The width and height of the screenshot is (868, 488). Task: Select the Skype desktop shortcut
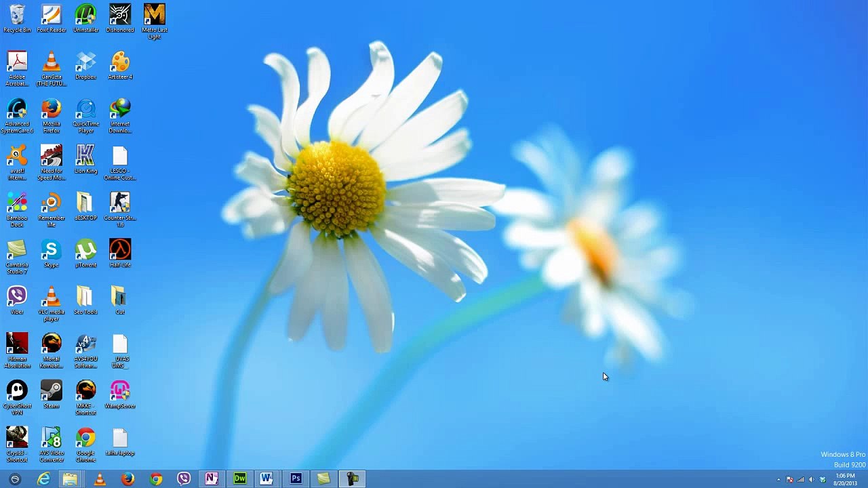point(52,254)
